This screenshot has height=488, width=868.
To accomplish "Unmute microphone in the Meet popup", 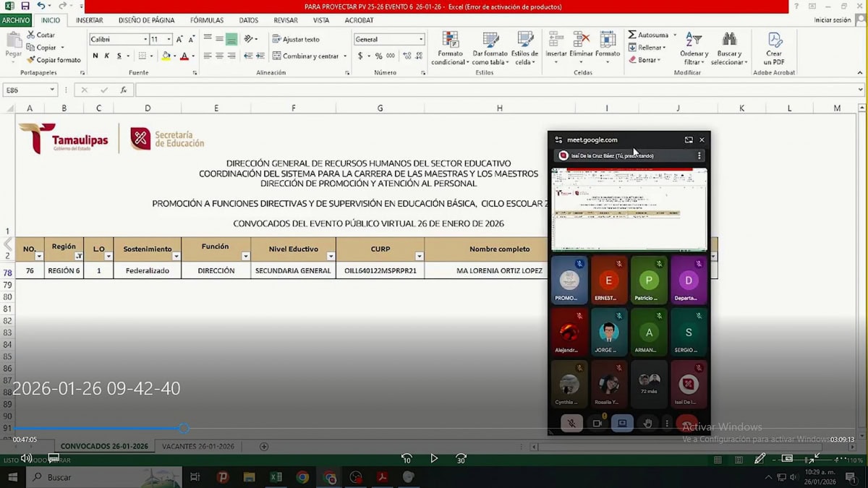I will click(x=571, y=424).
